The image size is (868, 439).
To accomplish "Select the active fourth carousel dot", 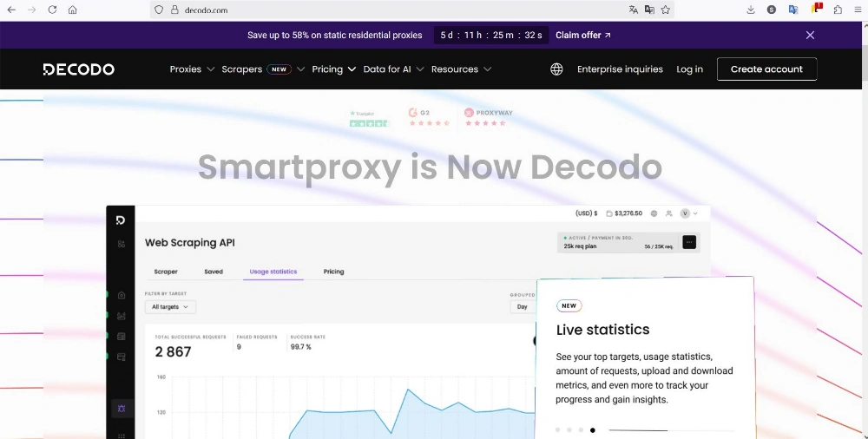I will (592, 430).
